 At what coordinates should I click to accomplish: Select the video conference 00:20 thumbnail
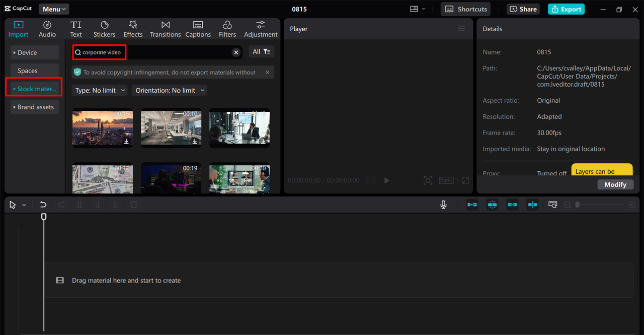coord(239,178)
